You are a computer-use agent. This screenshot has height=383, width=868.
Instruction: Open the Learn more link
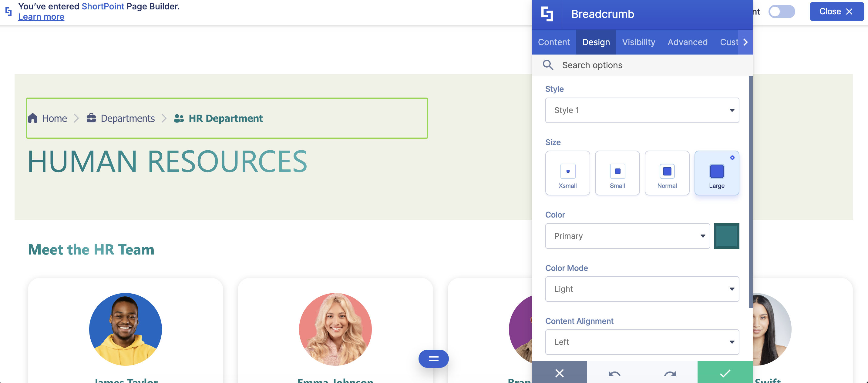41,17
